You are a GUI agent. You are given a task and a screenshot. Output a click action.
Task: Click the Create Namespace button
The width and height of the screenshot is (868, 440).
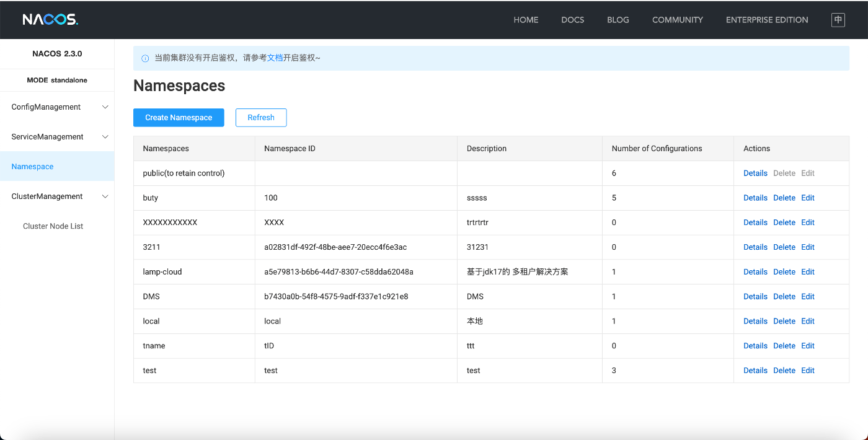coord(179,118)
